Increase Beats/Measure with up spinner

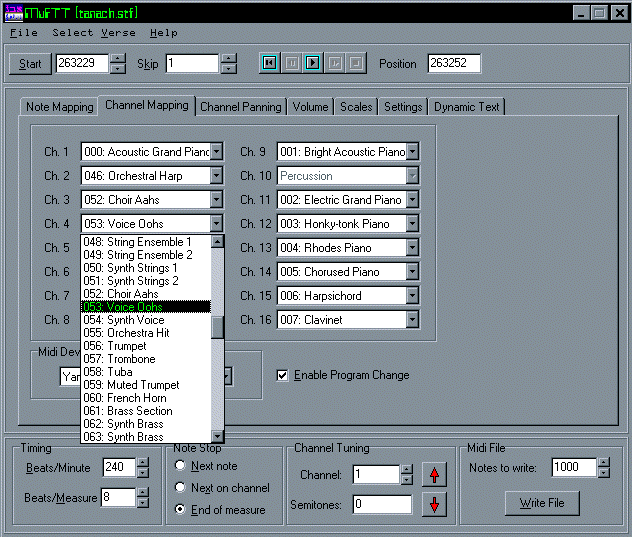(x=143, y=493)
